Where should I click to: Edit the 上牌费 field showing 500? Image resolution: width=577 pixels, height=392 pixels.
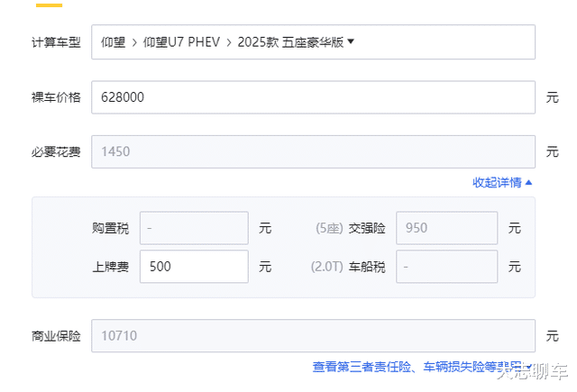click(x=194, y=267)
